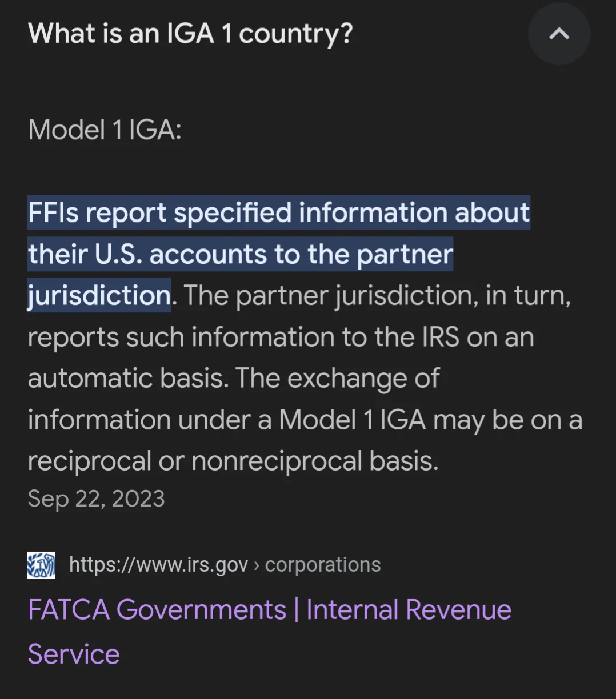Click the highlighted word 'jurisdiction'
This screenshot has width=616, height=699.
[x=99, y=295]
